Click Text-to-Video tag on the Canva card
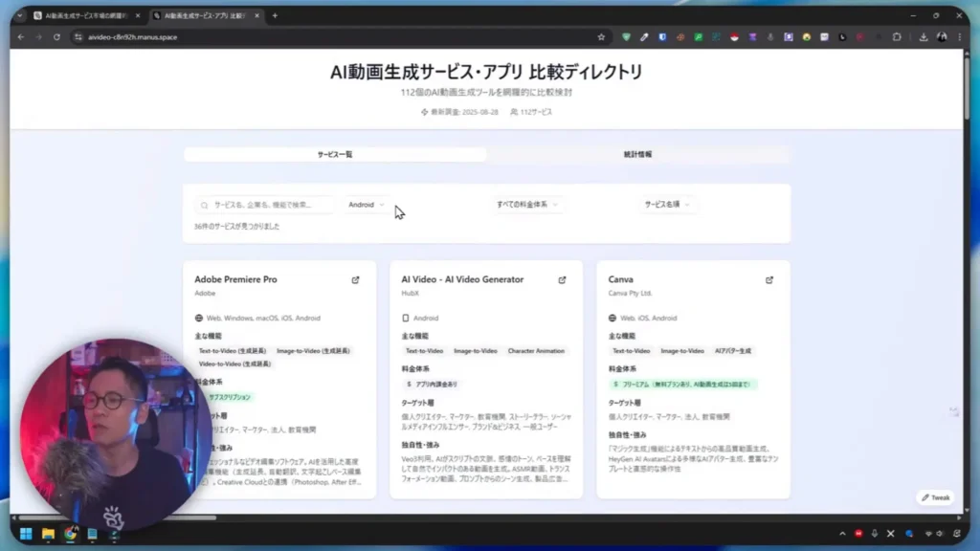980x551 pixels. coord(632,351)
